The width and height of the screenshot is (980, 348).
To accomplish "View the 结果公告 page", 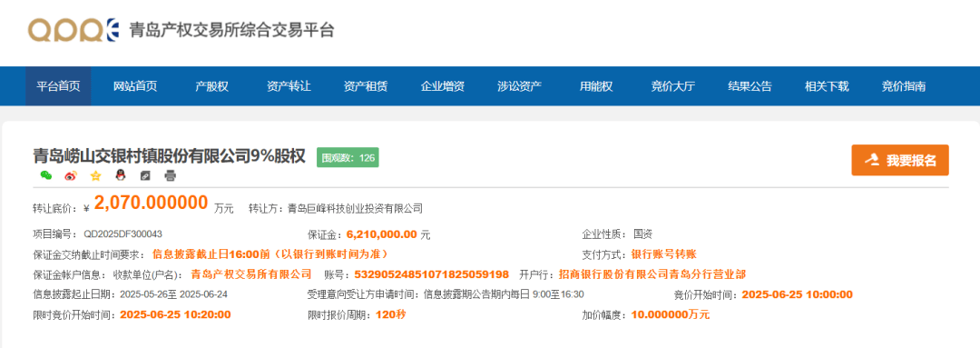I will [x=750, y=86].
